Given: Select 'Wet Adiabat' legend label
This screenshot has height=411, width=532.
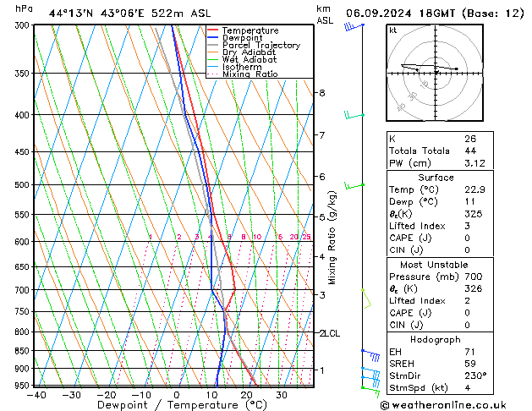Looking at the screenshot, I should pos(250,60).
